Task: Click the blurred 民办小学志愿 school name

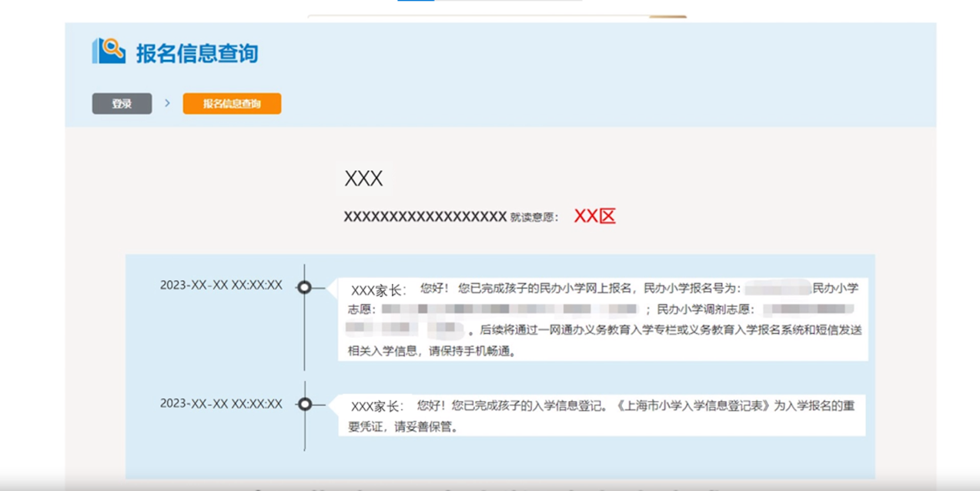Action: point(509,309)
